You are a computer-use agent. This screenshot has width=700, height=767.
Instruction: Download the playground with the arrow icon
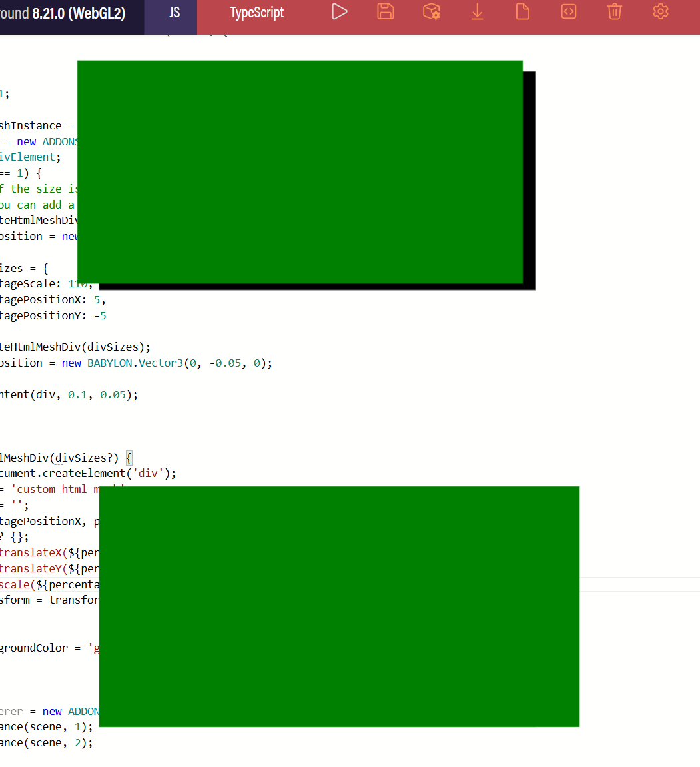(x=477, y=12)
